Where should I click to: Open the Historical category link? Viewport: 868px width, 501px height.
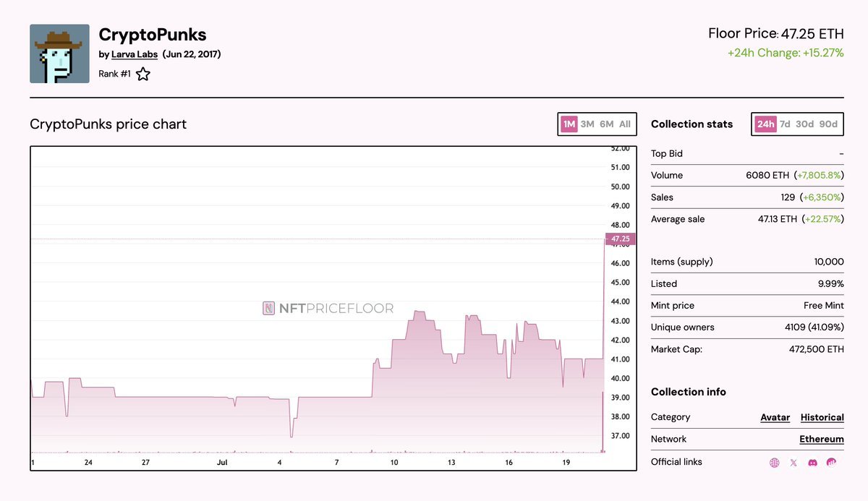pyautogui.click(x=822, y=417)
